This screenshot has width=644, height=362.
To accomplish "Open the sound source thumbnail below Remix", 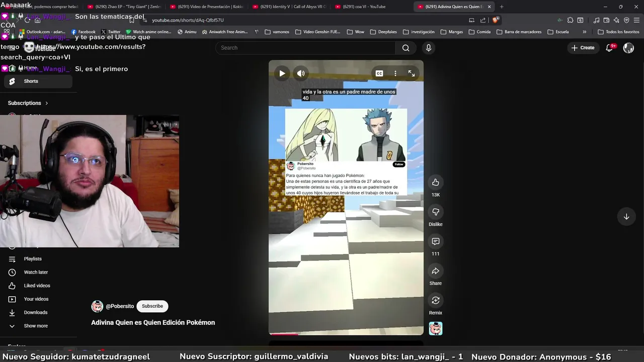I will [x=436, y=328].
